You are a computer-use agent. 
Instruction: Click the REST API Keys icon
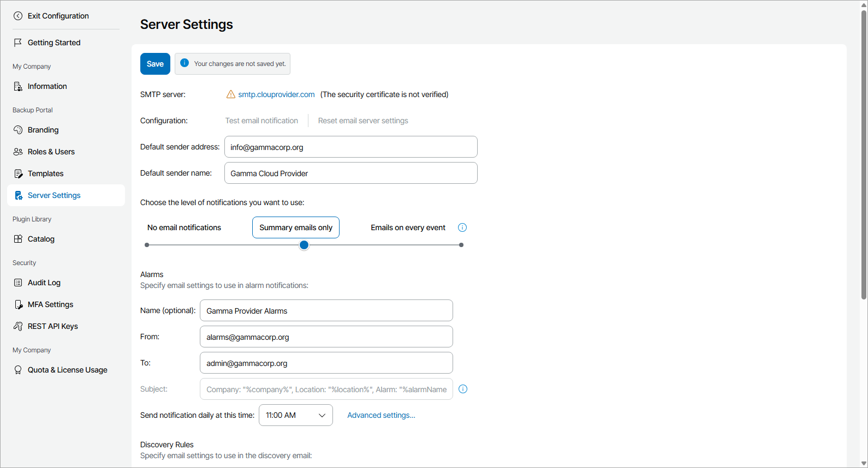(x=18, y=326)
